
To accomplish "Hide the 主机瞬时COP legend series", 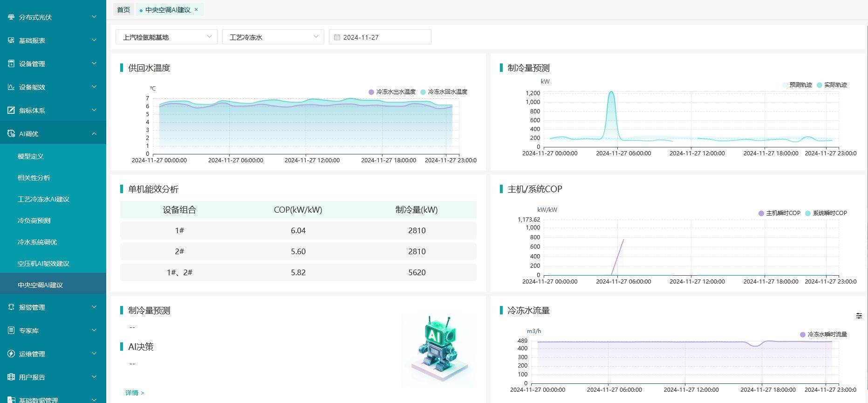I will 779,213.
